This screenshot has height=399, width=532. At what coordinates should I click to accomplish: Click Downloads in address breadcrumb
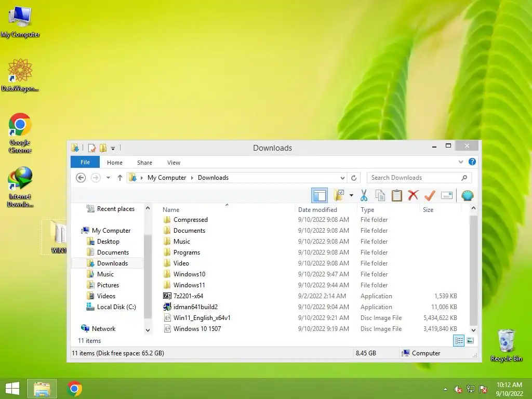(x=213, y=178)
